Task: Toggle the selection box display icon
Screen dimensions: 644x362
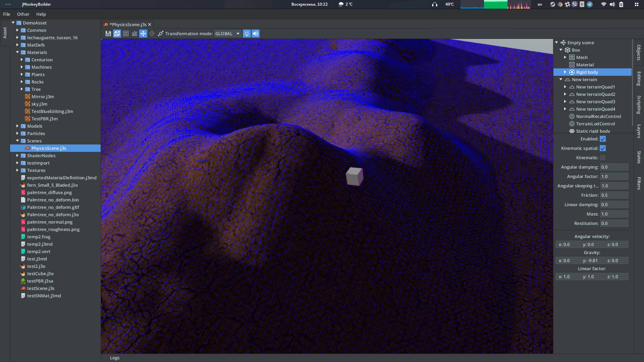Action: 117,34
